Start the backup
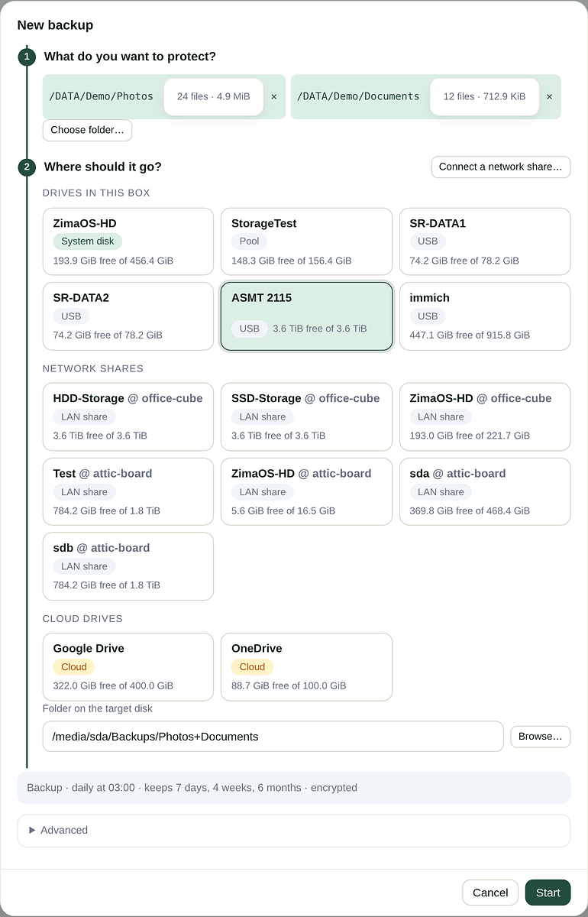 point(548,893)
